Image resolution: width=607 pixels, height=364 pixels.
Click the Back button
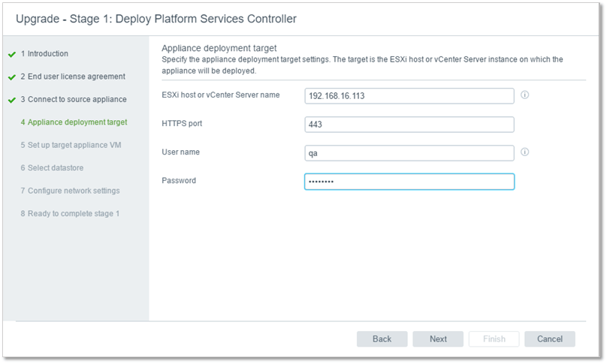(382, 338)
